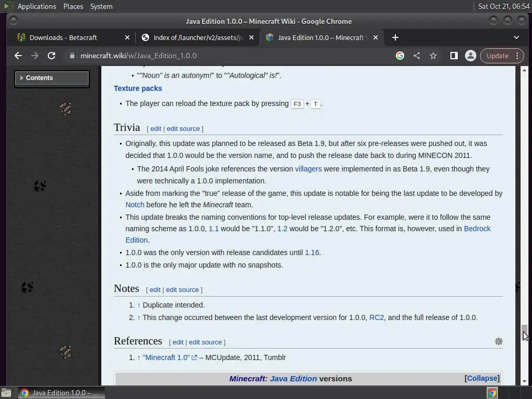Screen dimensions: 532x399
Task: Click edit next to Trivia
Action: tap(156, 129)
